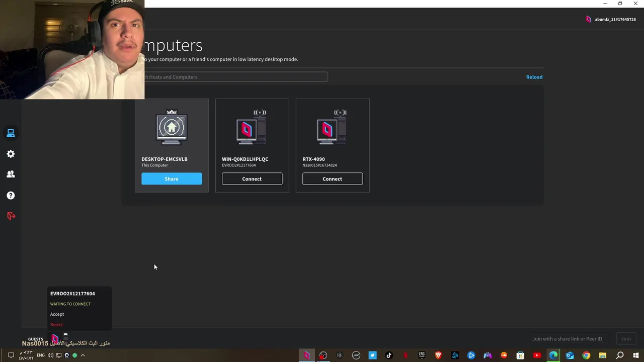Screen dimensions: 644x362
Task: Expand hidden system tray icons chevron
Action: (83, 355)
